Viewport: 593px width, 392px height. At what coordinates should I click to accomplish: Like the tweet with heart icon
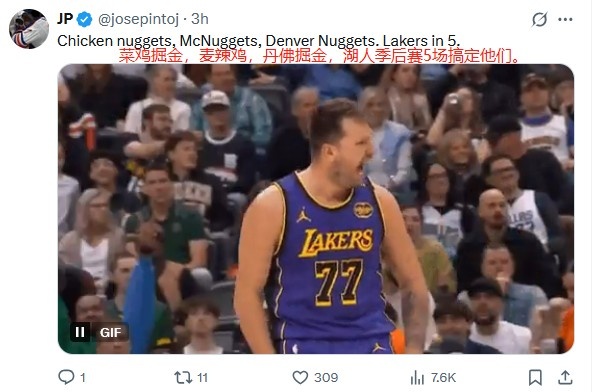(300, 377)
